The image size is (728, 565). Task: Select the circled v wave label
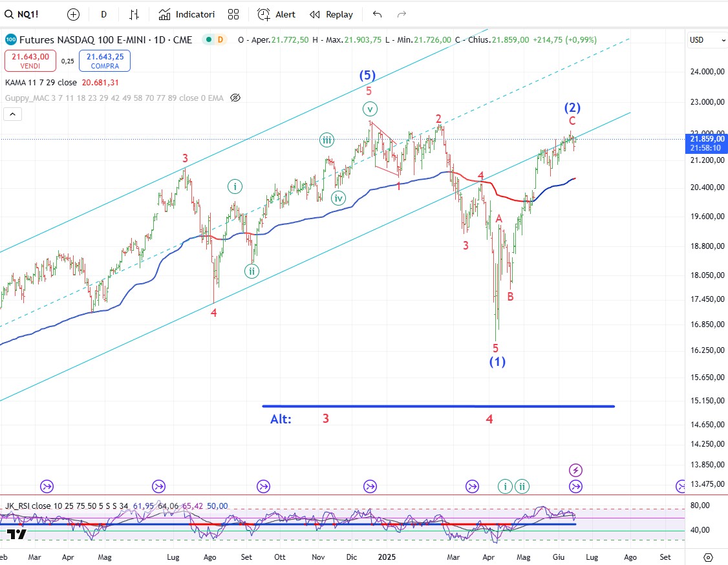(x=370, y=109)
